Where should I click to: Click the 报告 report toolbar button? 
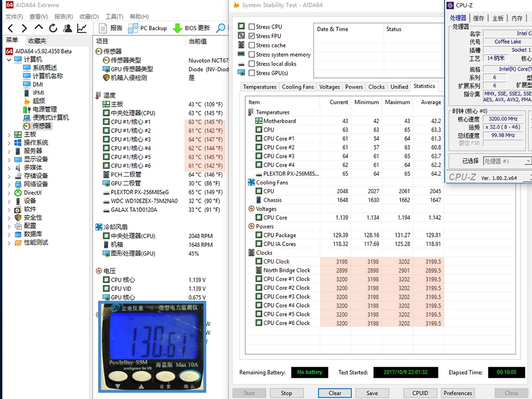pos(111,28)
